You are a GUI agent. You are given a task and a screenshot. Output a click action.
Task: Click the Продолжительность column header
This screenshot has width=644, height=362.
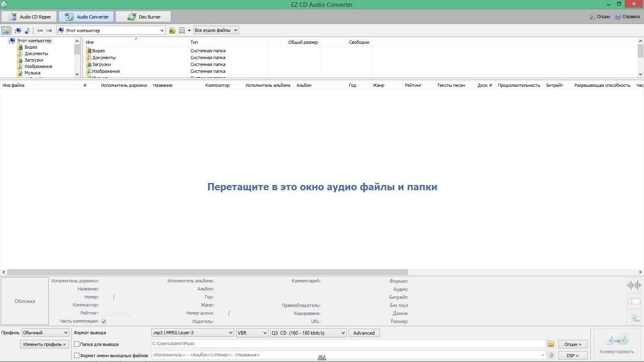[x=519, y=85]
